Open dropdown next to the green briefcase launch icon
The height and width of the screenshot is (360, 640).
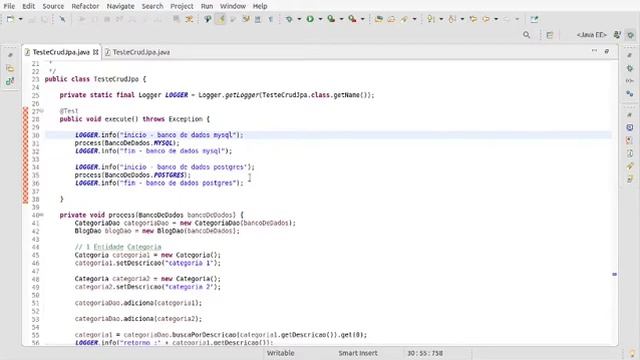[341, 19]
